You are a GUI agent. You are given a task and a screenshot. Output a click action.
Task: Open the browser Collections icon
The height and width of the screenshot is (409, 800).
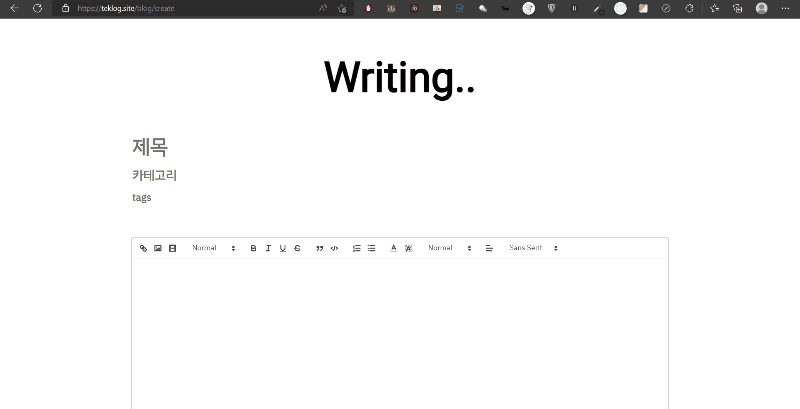(737, 8)
